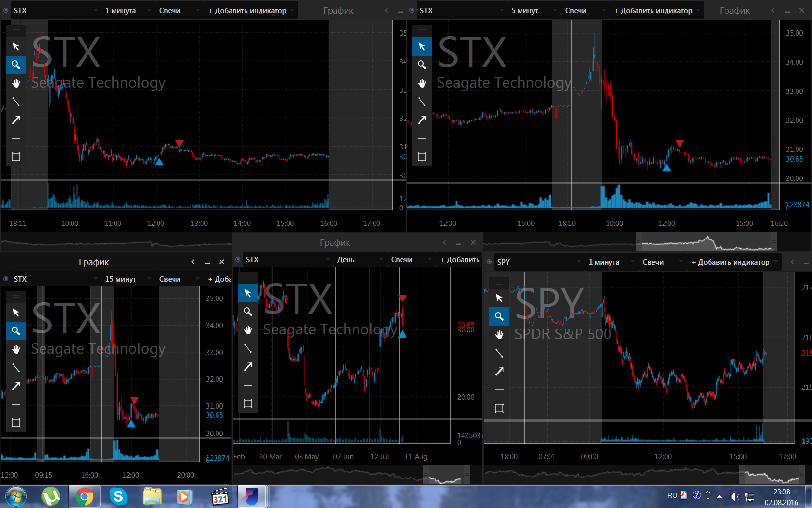Select the magnifier zoom tool in top-left chart
This screenshot has width=812, height=508.
point(16,65)
